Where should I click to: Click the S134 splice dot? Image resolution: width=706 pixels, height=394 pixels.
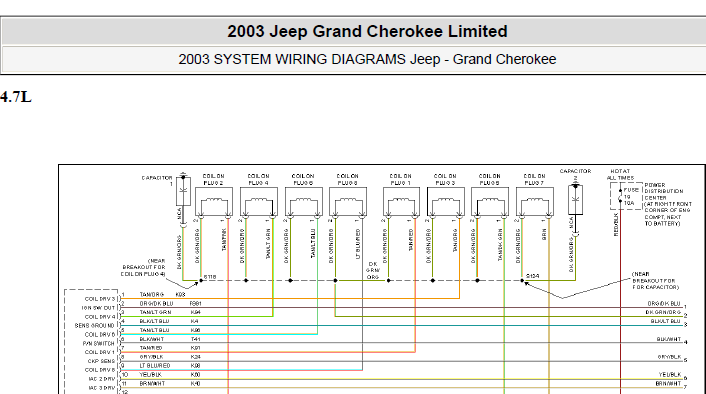tap(522, 281)
